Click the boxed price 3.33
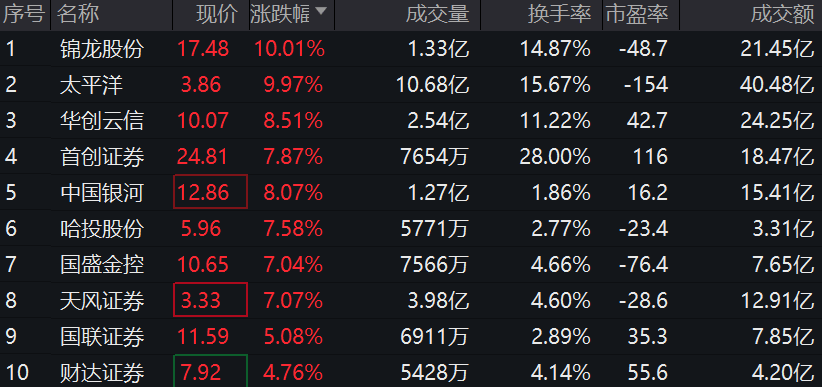Screen dimensions: 822x387 [210, 300]
